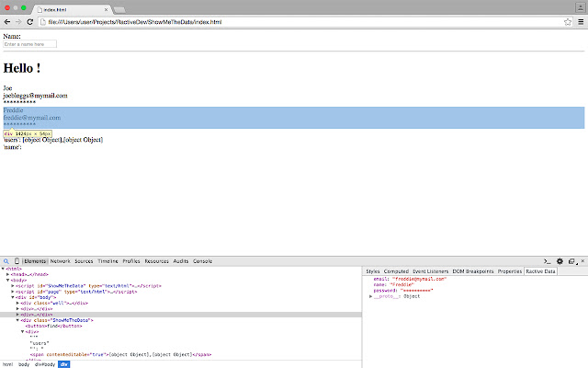Switch to the Elements panel tab
Screen dimensions: 588x368
35,261
